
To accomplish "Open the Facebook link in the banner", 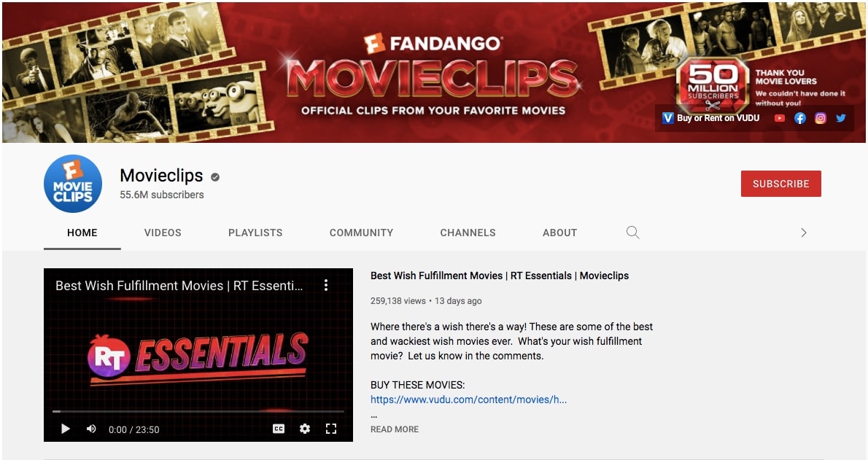I will point(800,118).
